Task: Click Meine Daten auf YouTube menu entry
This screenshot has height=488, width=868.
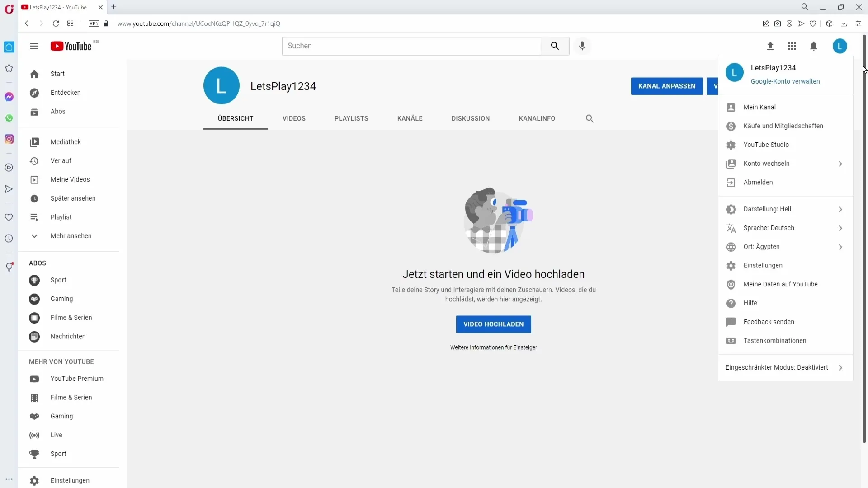Action: click(x=780, y=284)
